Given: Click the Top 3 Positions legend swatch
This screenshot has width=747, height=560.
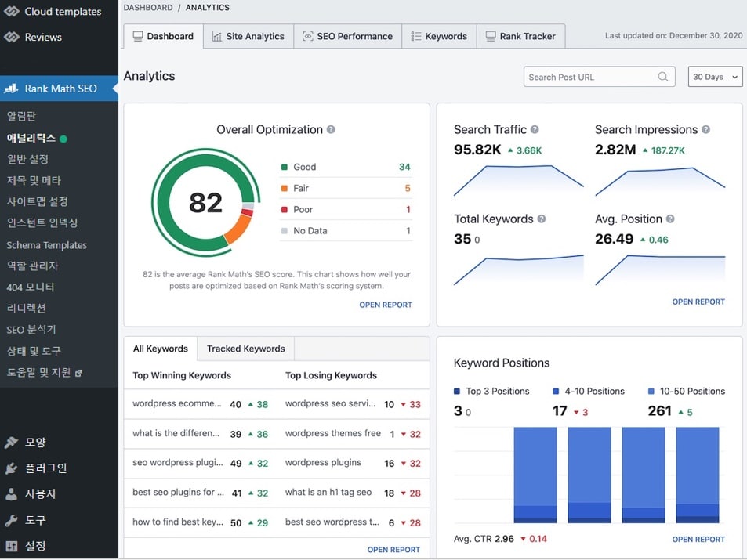Looking at the screenshot, I should pos(457,392).
